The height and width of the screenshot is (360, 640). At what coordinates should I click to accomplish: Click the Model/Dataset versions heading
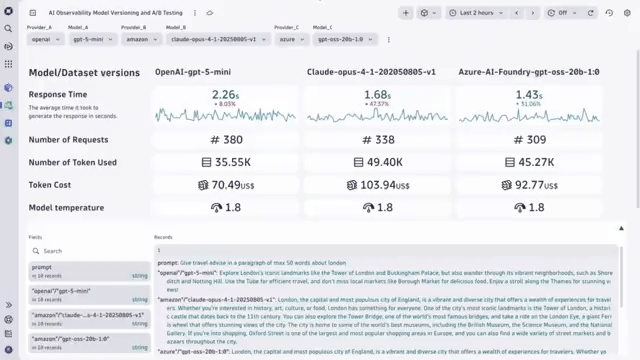(x=84, y=73)
